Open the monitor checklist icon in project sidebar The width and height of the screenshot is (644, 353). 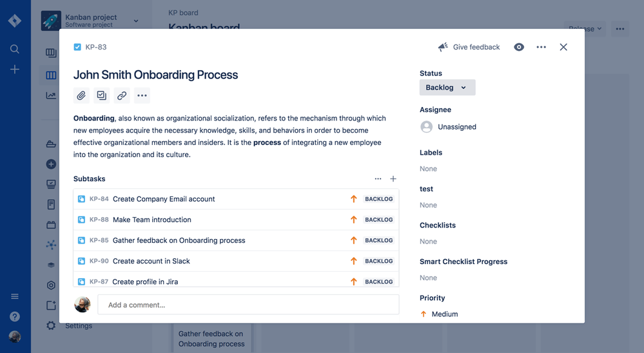point(51,184)
